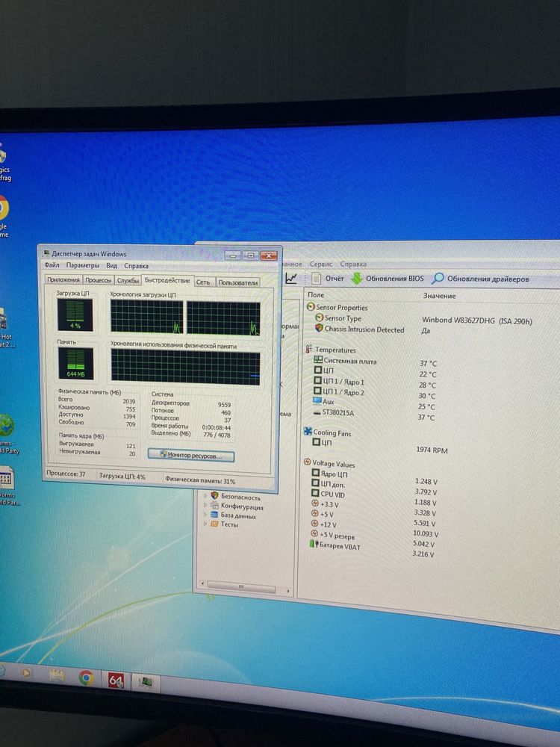Switch to the Быстродействие tab
The height and width of the screenshot is (747, 560).
(x=167, y=280)
